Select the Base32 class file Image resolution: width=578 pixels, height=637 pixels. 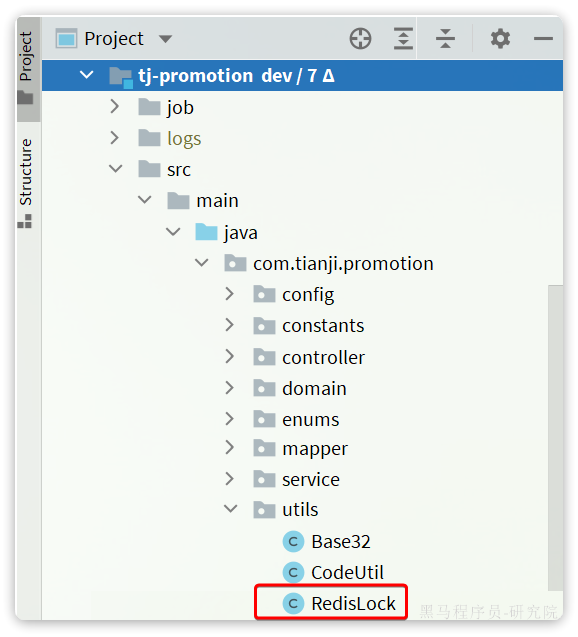[x=326, y=542]
